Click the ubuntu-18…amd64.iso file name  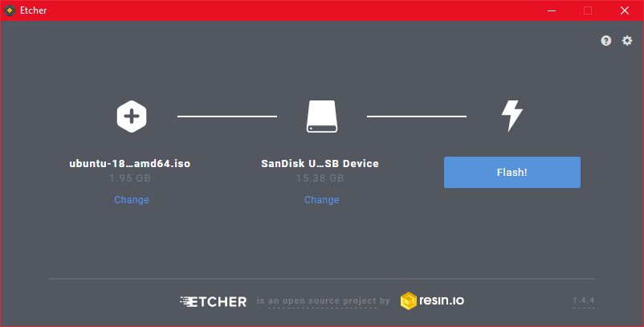[x=130, y=164]
